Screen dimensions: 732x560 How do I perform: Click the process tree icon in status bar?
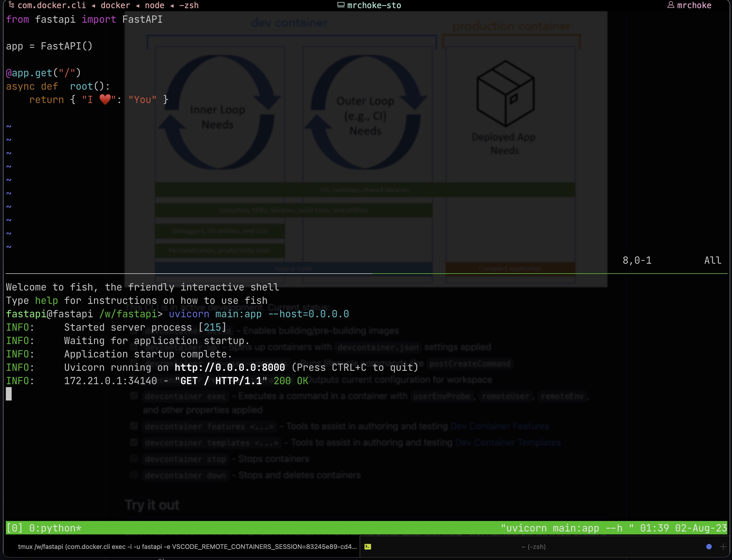tap(11, 5)
